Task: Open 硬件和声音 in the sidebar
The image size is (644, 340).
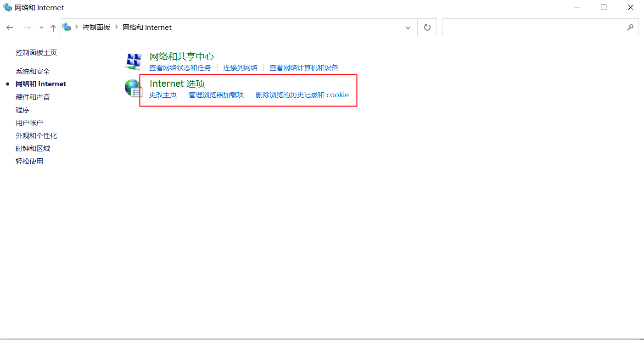Action: point(33,97)
